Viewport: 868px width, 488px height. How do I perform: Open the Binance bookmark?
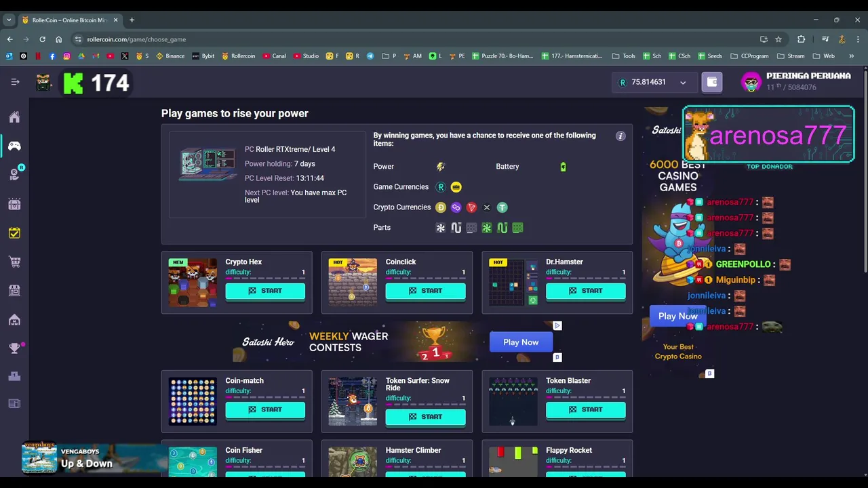click(x=170, y=56)
